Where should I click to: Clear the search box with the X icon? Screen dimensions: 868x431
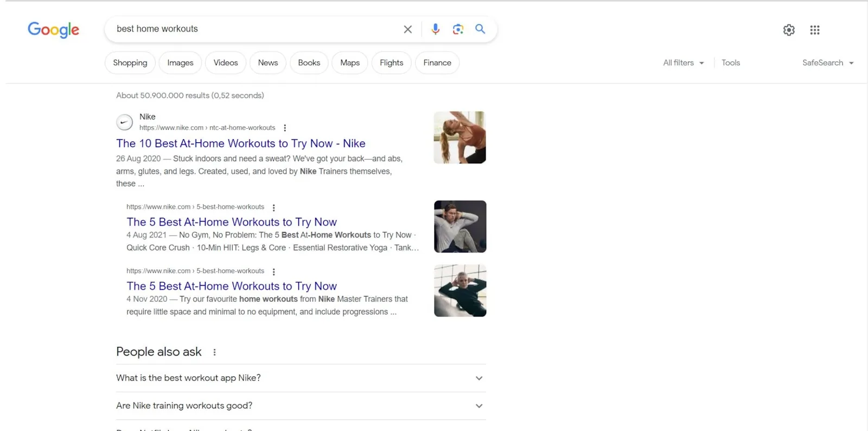[x=407, y=29]
